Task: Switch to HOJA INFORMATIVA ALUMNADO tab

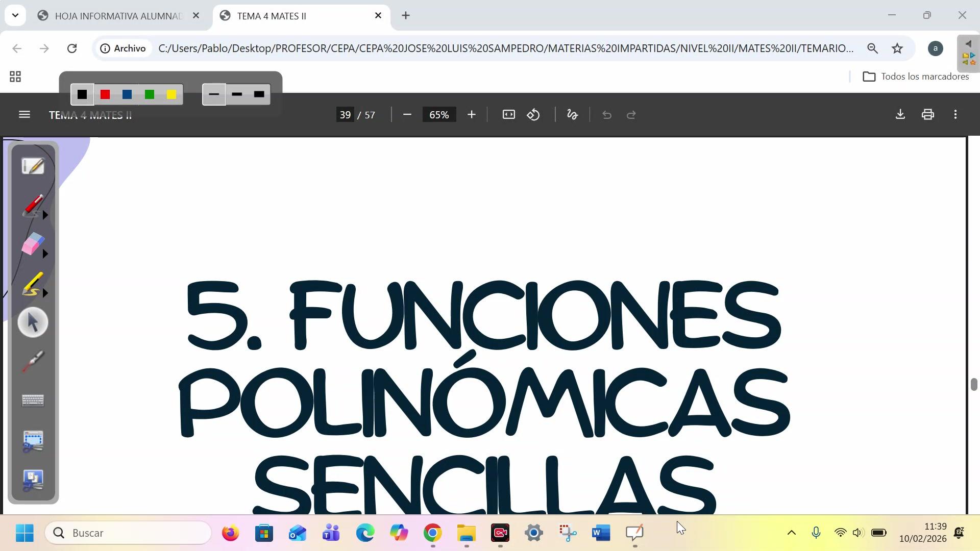Action: point(118,16)
